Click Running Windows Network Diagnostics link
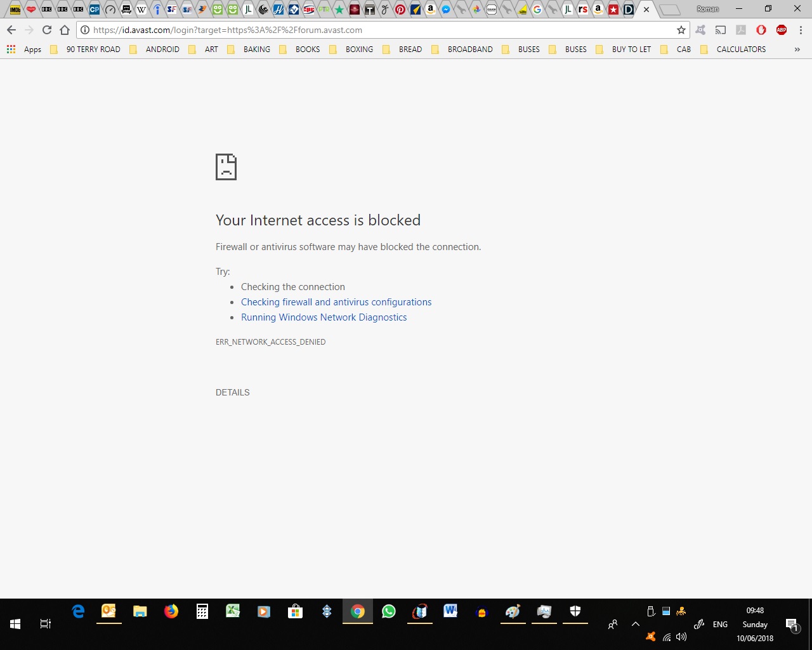This screenshot has height=650, width=812. coord(324,317)
